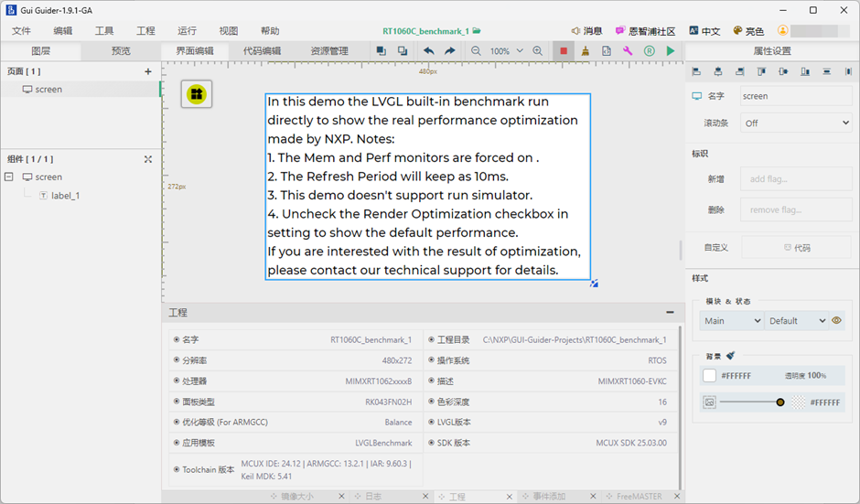Open the 运行 menu
The image size is (860, 504).
pos(187,31)
